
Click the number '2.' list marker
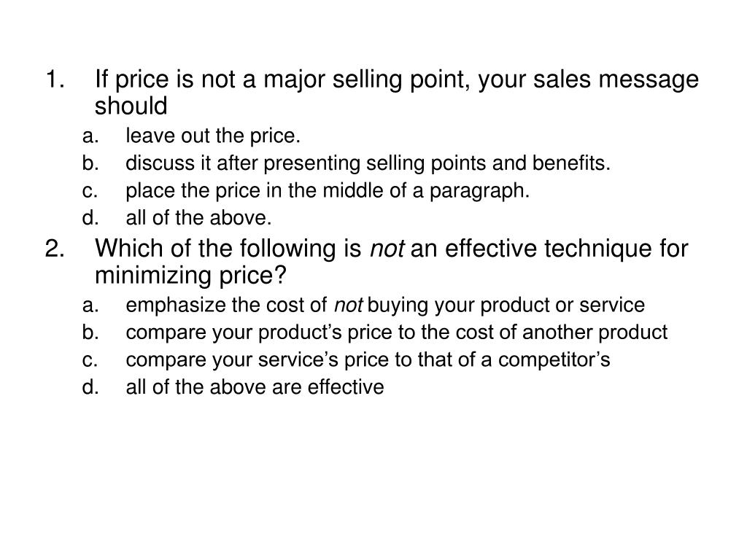55,249
